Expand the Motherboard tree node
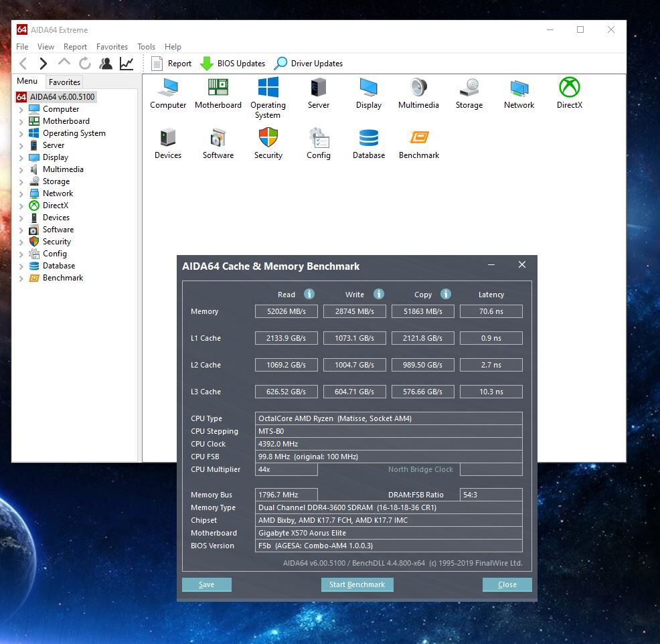 click(x=21, y=122)
